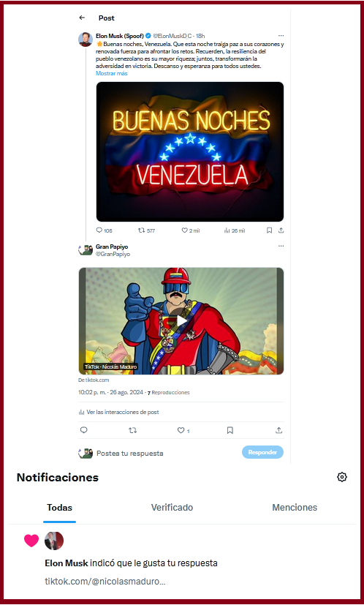The width and height of the screenshot is (364, 605).
Task: Reply icon under Gran Papiyo post
Action: pyautogui.click(x=83, y=430)
